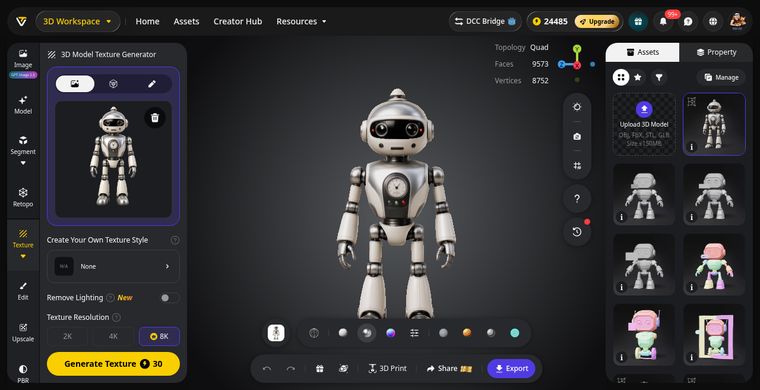Image resolution: width=760 pixels, height=390 pixels.
Task: Click the Vast logo at top left
Action: click(20, 21)
